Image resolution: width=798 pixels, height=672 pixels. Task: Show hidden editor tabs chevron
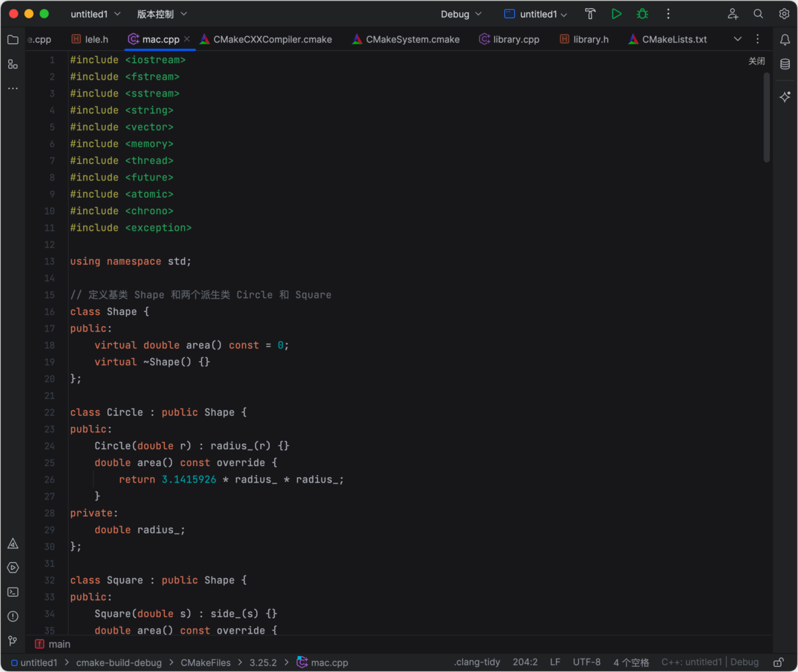(738, 39)
